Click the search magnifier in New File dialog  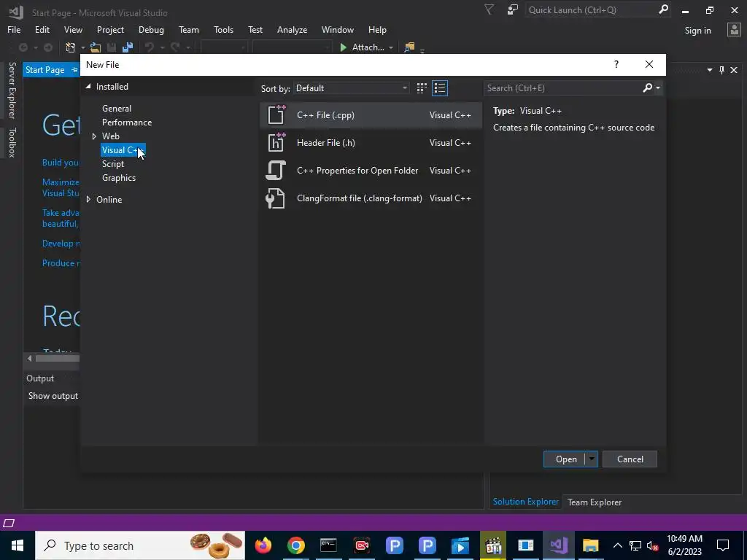647,87
